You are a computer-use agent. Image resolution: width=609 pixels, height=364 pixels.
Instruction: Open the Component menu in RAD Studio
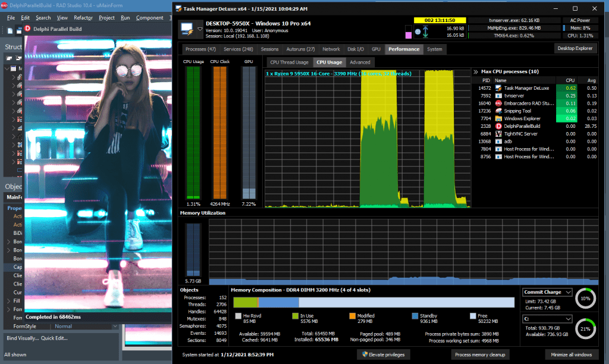coord(149,18)
